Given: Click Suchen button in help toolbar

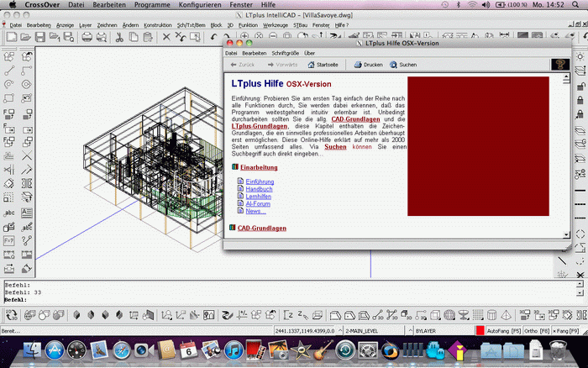Looking at the screenshot, I should [x=403, y=65].
